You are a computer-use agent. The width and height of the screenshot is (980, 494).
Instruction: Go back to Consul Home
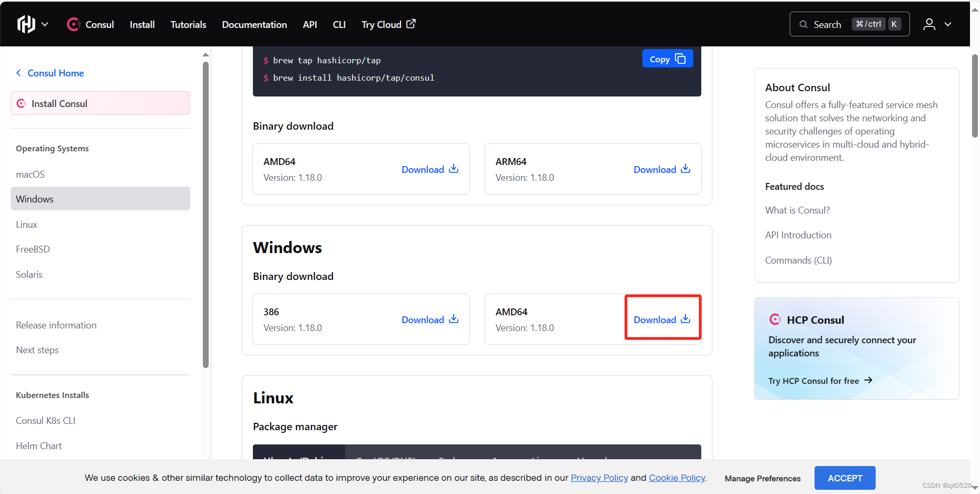click(50, 73)
